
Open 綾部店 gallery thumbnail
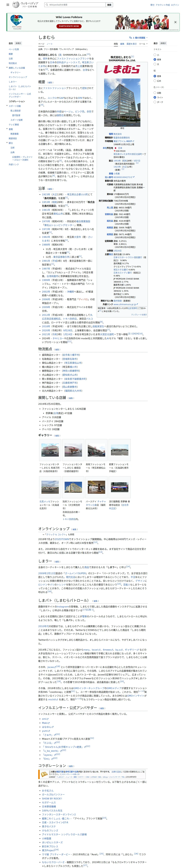[x=73, y=450]
